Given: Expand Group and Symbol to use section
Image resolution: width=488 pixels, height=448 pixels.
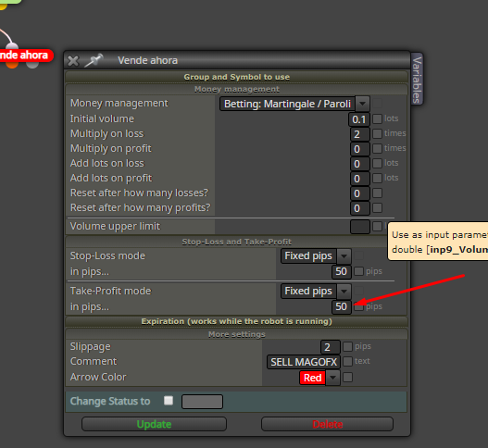Looking at the screenshot, I should (236, 77).
